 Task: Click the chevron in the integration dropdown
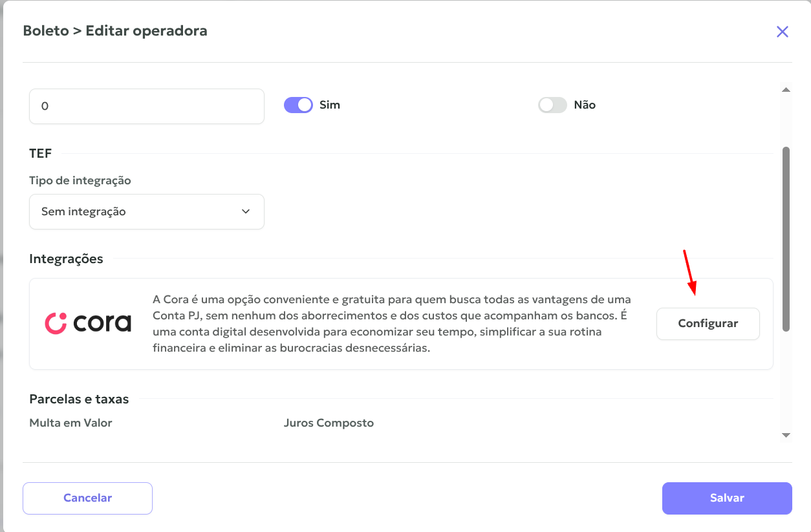tap(246, 211)
